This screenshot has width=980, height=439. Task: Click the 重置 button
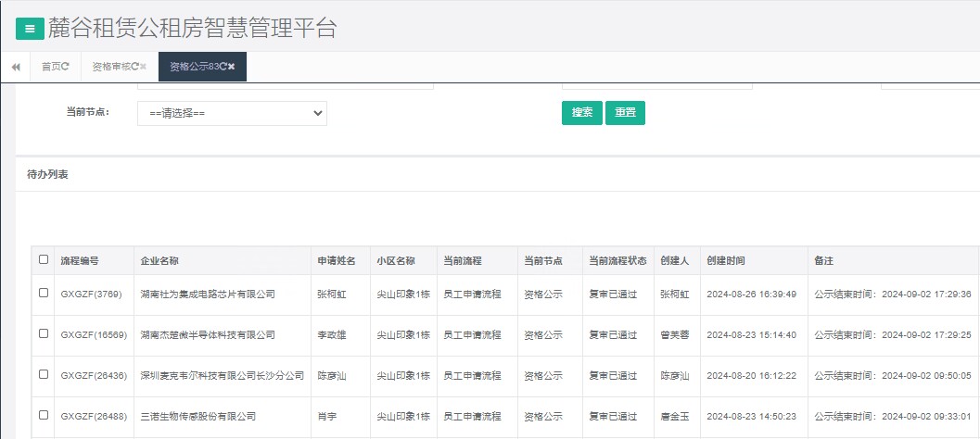click(x=625, y=113)
